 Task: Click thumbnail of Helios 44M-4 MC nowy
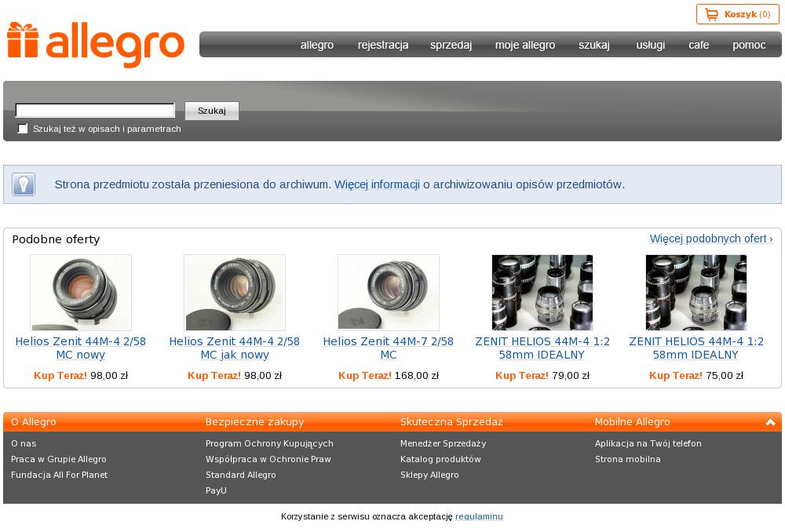81,292
